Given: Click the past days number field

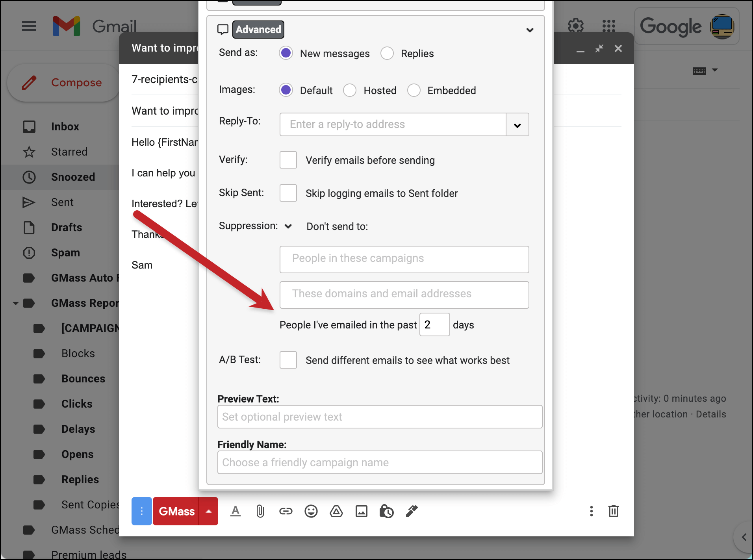Looking at the screenshot, I should pos(434,325).
